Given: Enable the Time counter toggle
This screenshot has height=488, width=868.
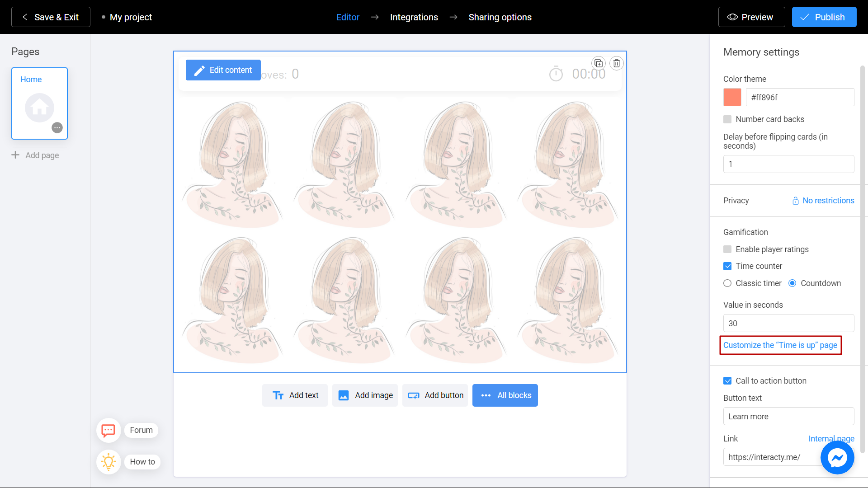Looking at the screenshot, I should pos(727,266).
